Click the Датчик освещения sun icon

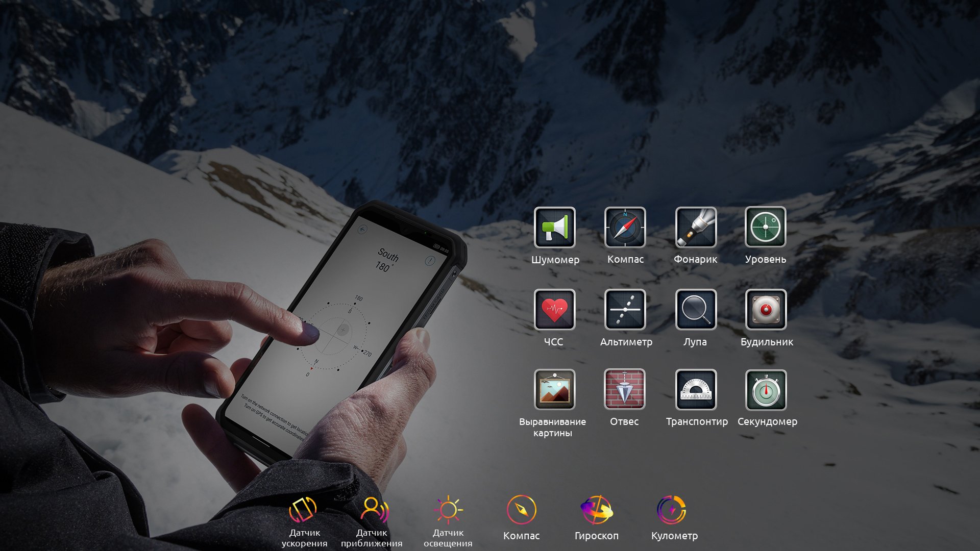[448, 510]
